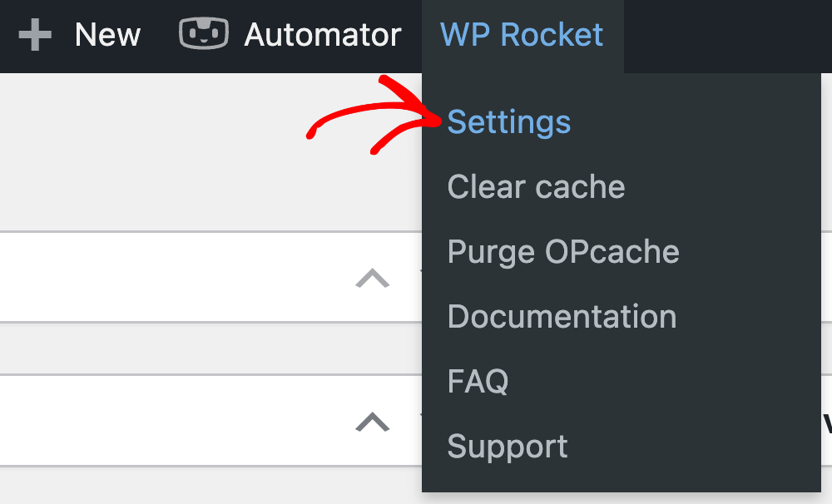Open the New content menu label
Screen dimensions: 832x504
(x=107, y=35)
